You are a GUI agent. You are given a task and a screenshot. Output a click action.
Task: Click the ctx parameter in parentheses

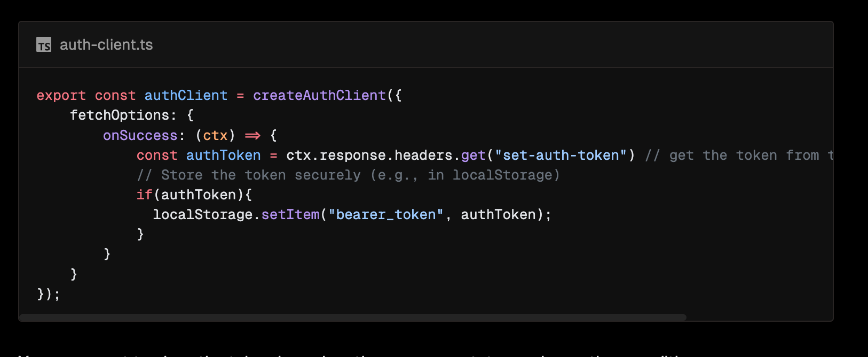click(215, 136)
